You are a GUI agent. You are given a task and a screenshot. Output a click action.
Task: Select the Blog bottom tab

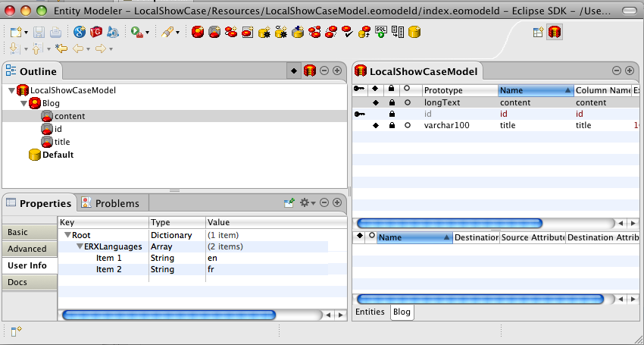pos(402,312)
